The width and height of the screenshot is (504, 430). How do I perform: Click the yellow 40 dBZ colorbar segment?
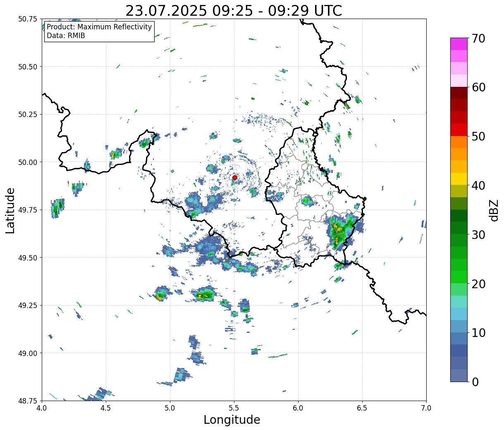coord(459,179)
